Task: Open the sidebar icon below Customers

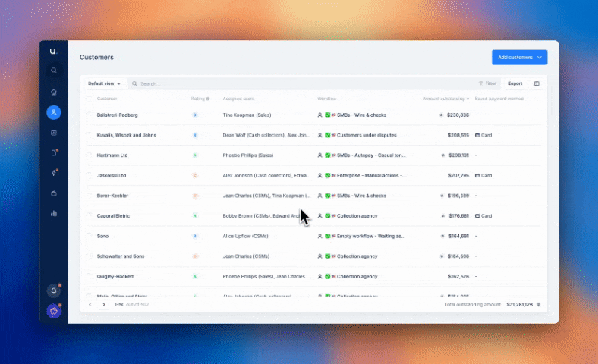Action: point(54,133)
